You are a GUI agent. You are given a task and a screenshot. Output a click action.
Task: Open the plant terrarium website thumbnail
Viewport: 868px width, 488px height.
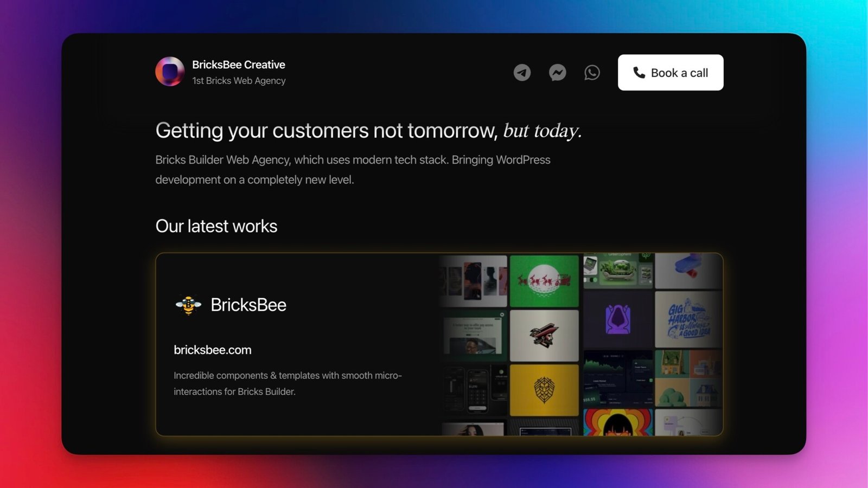618,271
